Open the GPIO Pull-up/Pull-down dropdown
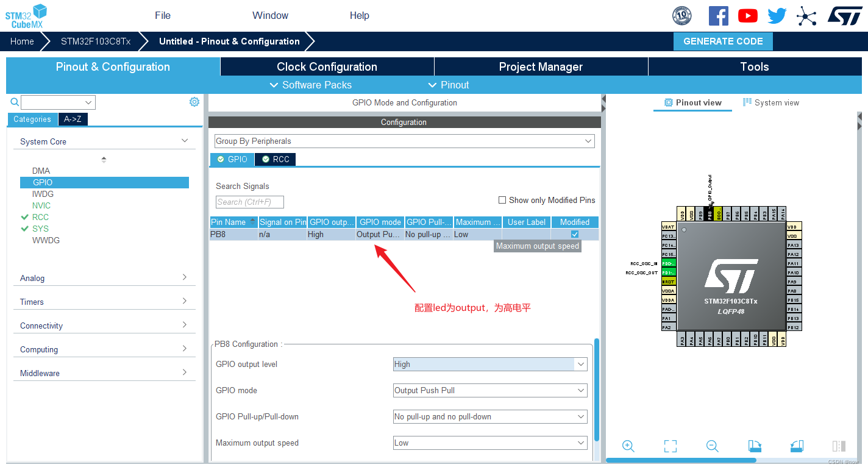 pos(490,416)
